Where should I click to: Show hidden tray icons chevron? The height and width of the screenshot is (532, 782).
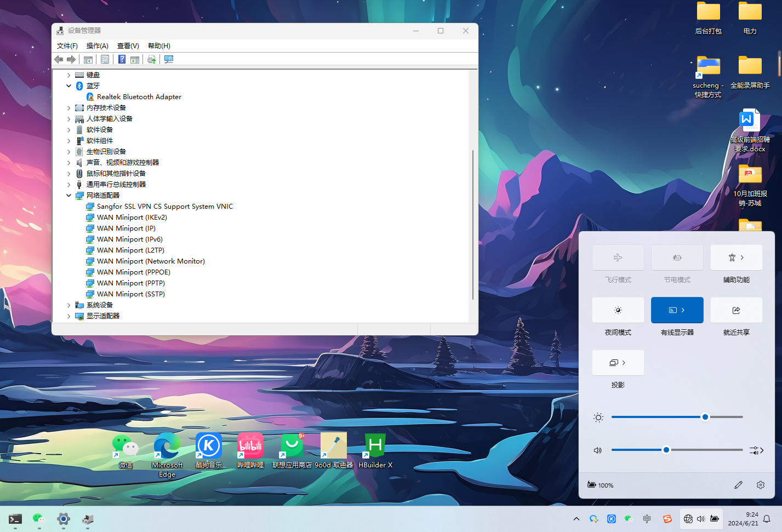coord(576,519)
